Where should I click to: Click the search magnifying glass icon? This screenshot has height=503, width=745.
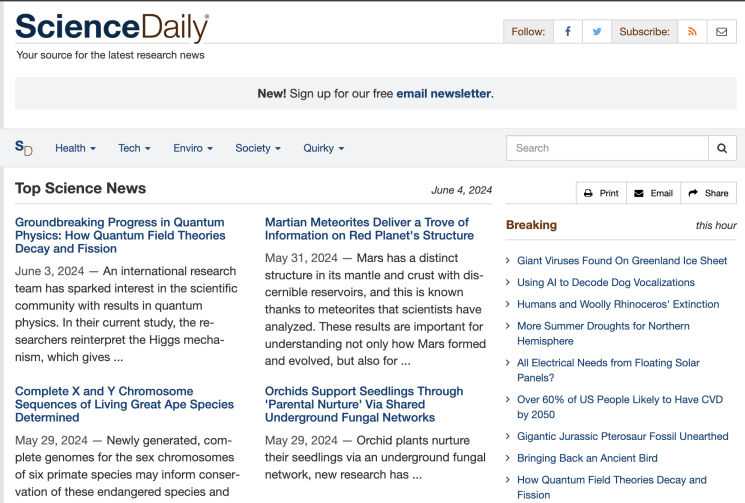722,148
